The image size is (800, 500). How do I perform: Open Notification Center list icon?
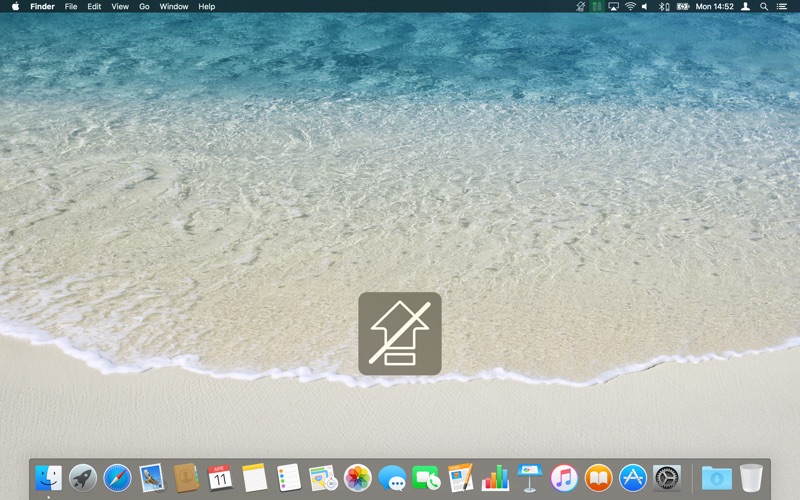782,7
